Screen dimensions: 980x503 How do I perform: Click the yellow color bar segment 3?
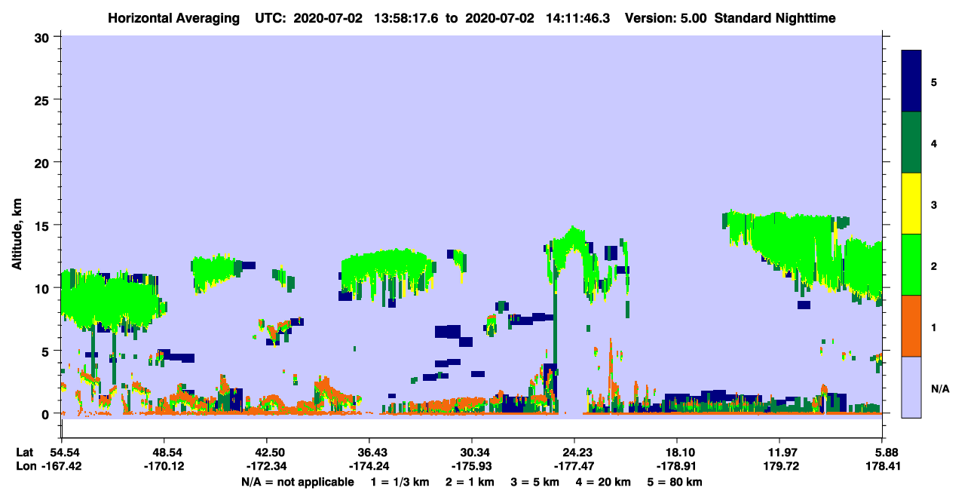click(911, 204)
